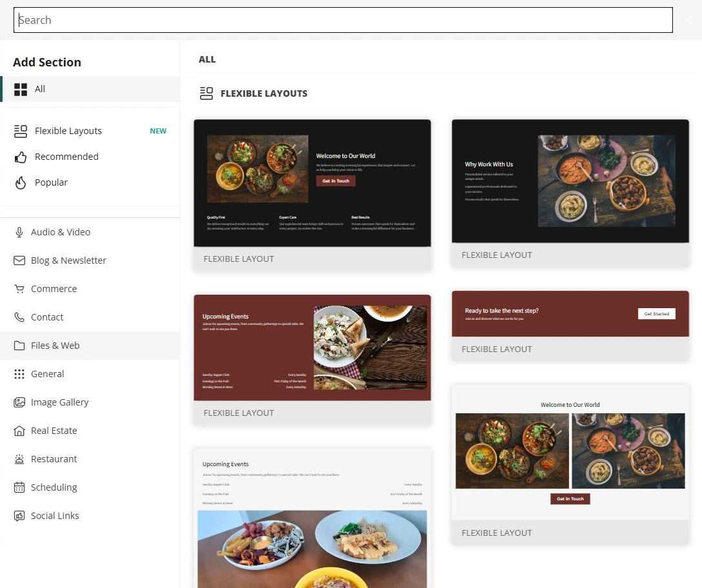702x588 pixels.
Task: Open the Commerce category
Action: 90,289
